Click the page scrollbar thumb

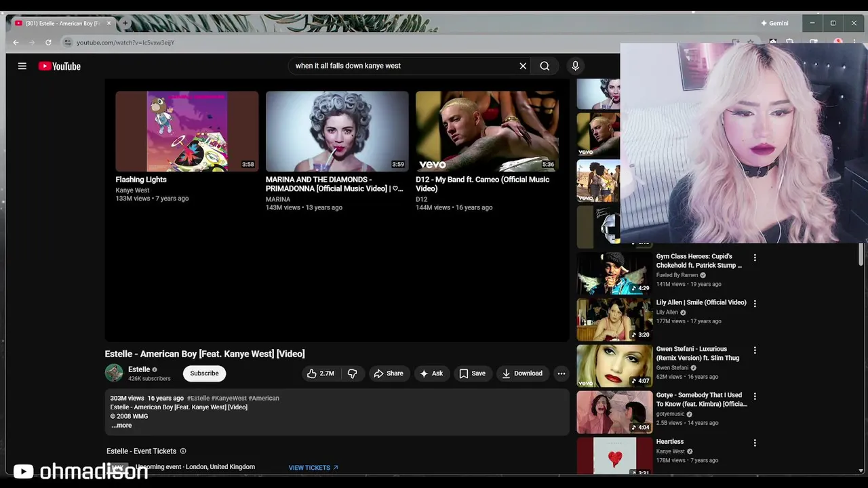(x=861, y=253)
